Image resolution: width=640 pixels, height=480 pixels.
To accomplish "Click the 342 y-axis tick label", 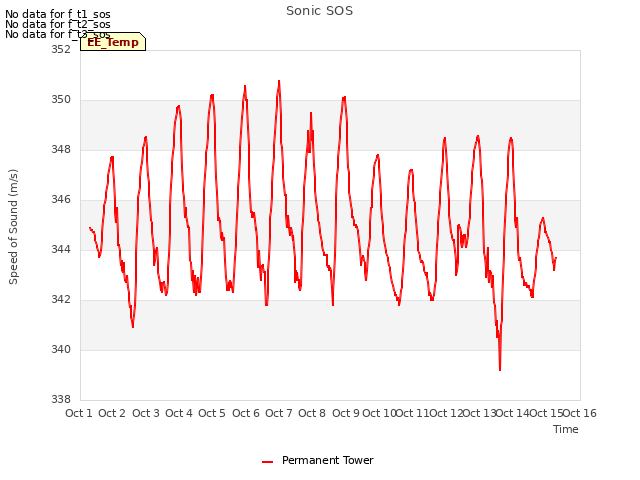I will point(61,300).
